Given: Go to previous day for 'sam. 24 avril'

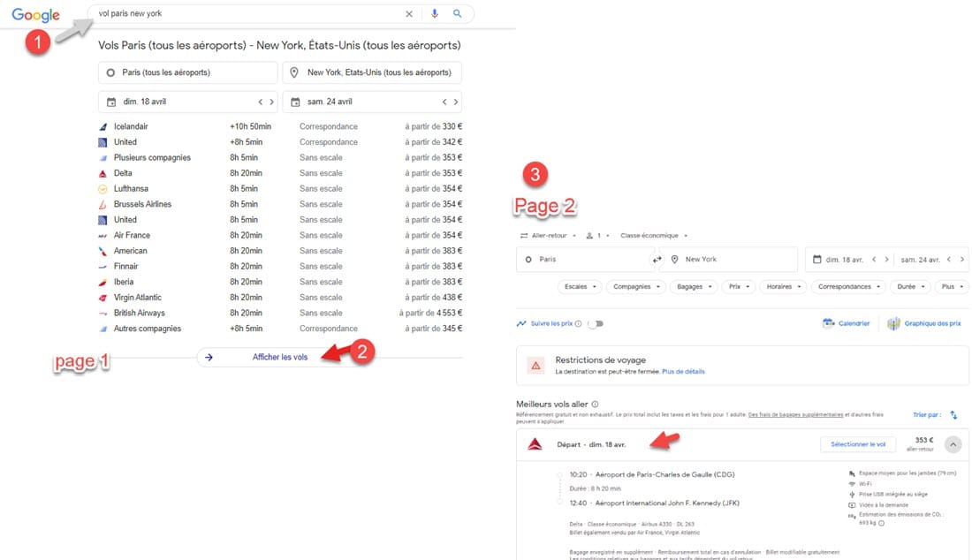Looking at the screenshot, I should pos(444,102).
